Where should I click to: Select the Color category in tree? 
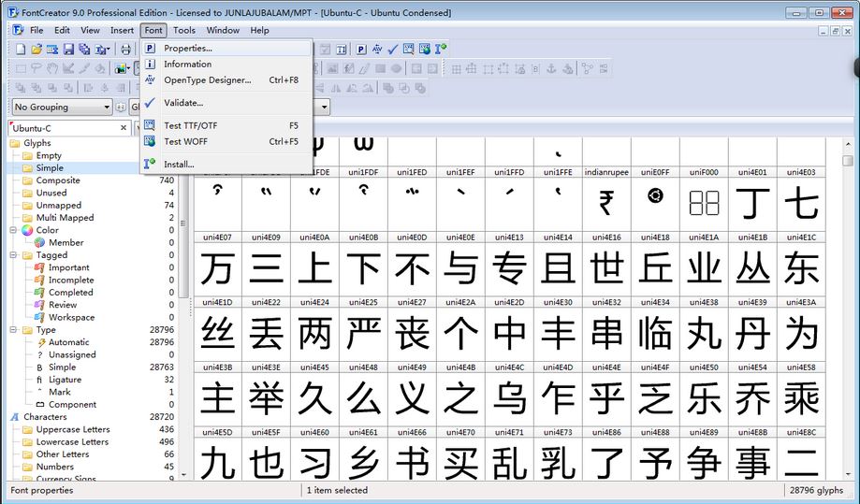tap(47, 230)
